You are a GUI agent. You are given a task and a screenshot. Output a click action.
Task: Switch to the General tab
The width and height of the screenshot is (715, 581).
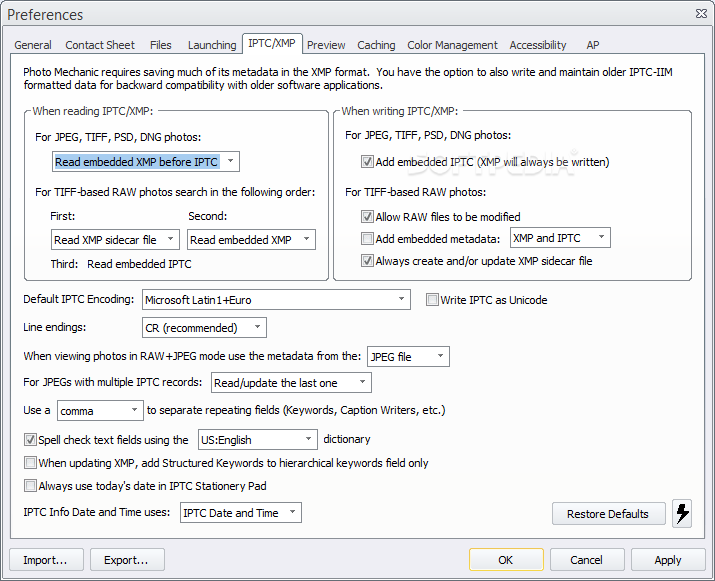[33, 45]
